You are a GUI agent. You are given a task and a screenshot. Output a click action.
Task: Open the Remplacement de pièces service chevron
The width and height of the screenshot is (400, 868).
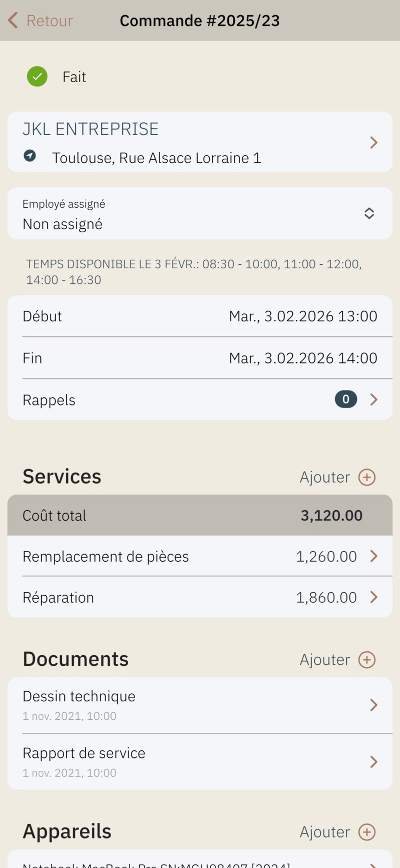(x=373, y=556)
